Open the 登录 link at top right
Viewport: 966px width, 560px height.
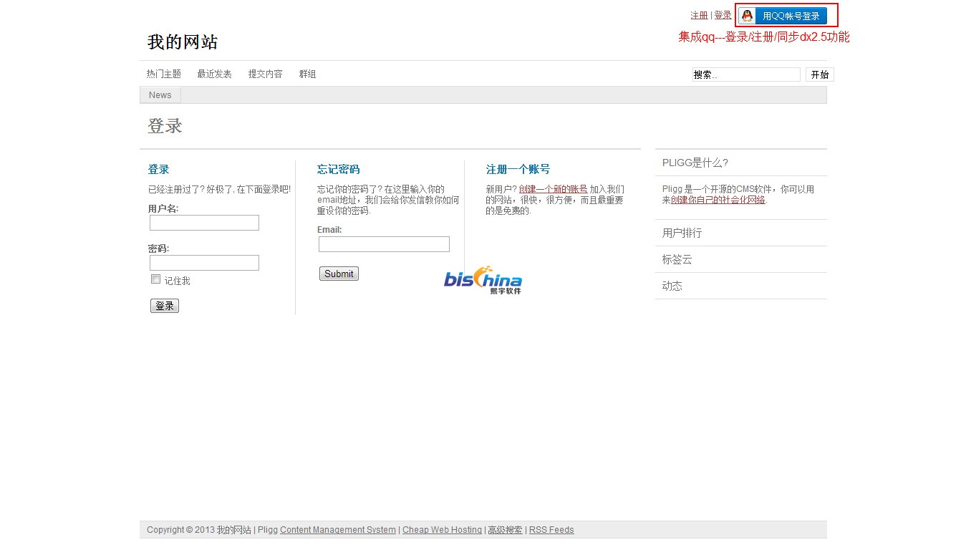pyautogui.click(x=723, y=15)
